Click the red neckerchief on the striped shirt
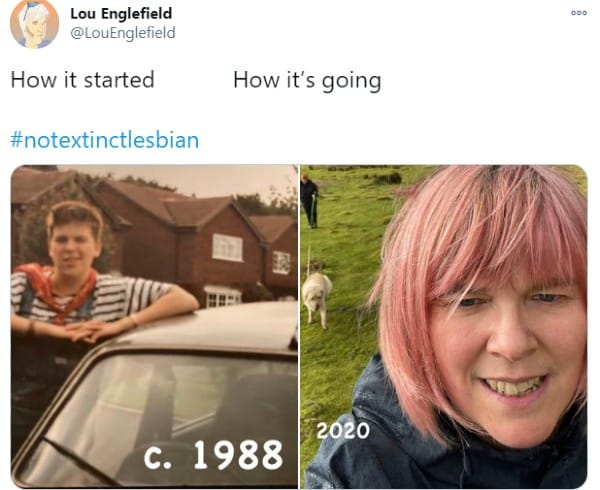Image resolution: width=600 pixels, height=490 pixels. 57,291
